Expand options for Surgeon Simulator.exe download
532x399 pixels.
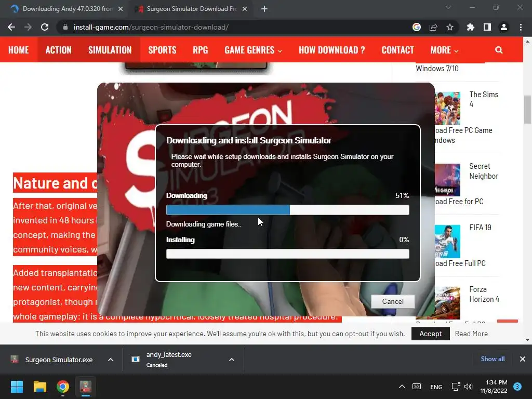point(111,360)
